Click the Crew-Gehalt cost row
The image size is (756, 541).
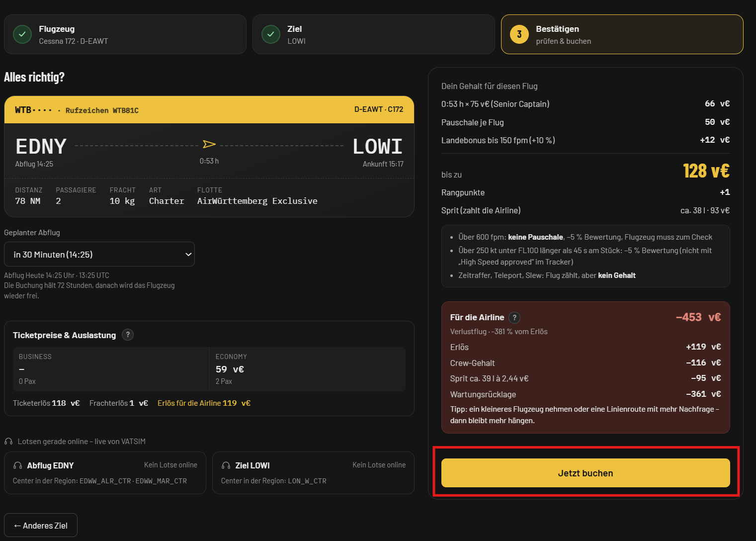(586, 363)
